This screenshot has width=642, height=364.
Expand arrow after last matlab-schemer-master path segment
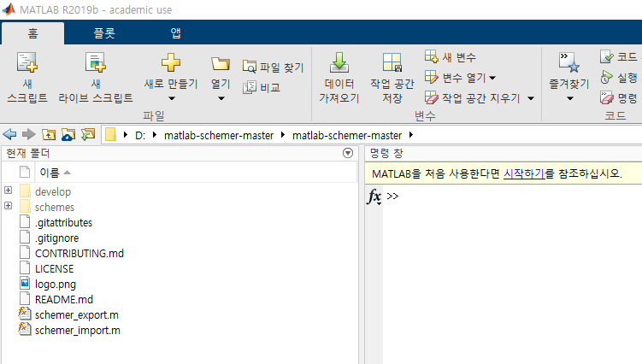point(411,135)
